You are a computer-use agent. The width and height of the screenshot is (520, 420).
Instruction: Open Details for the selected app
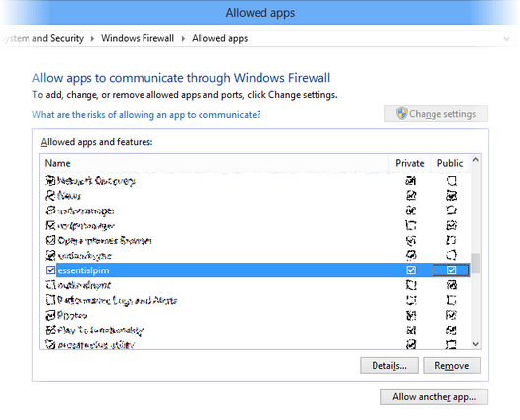click(x=389, y=365)
